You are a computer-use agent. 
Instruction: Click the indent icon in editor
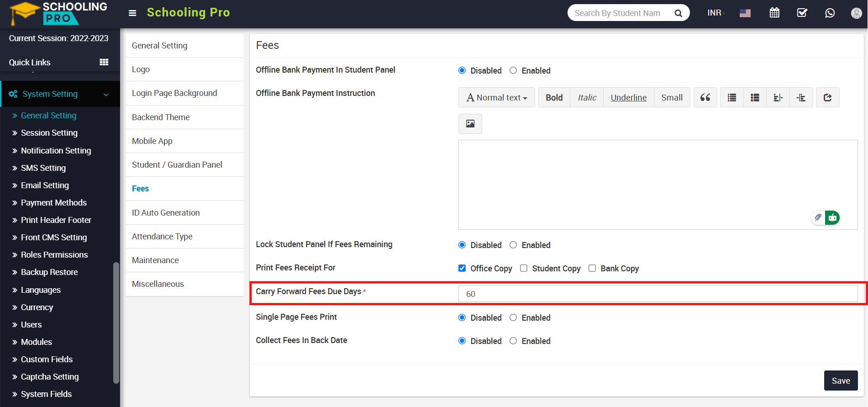(801, 97)
